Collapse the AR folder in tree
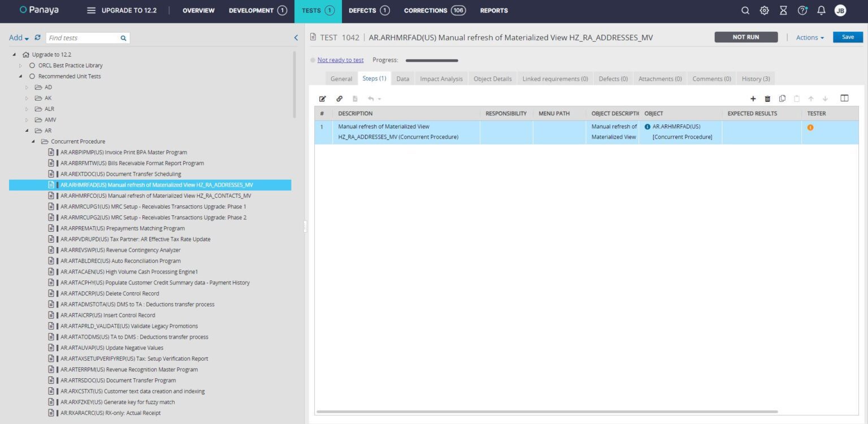Viewport: 868px width, 424px height. [27, 131]
